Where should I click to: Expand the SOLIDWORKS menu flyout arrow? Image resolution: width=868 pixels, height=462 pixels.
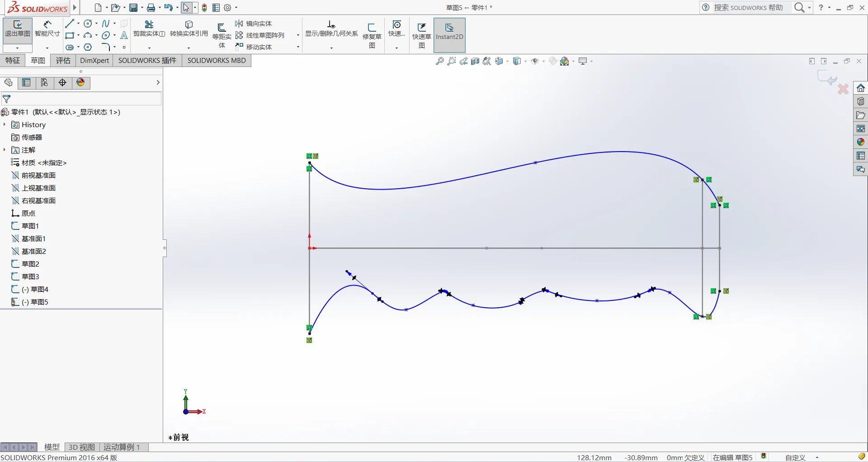tap(75, 8)
